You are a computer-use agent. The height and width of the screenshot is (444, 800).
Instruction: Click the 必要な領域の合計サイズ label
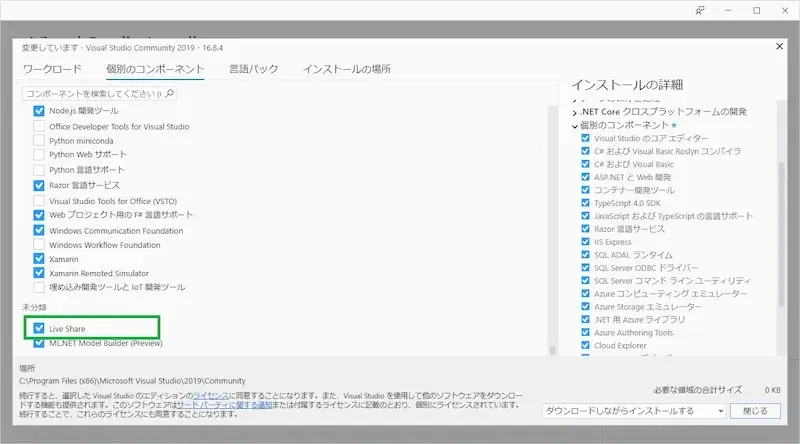[x=697, y=390]
